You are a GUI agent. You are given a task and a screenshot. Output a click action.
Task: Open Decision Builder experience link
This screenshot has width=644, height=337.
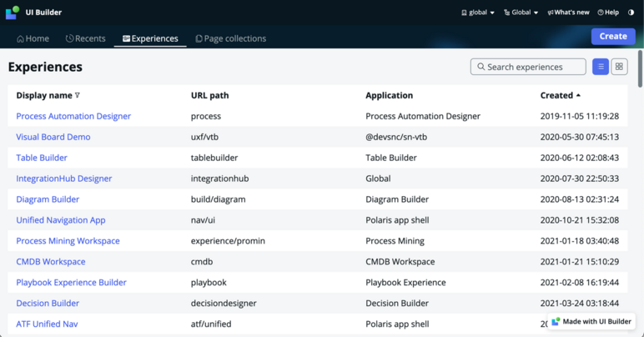pos(48,304)
